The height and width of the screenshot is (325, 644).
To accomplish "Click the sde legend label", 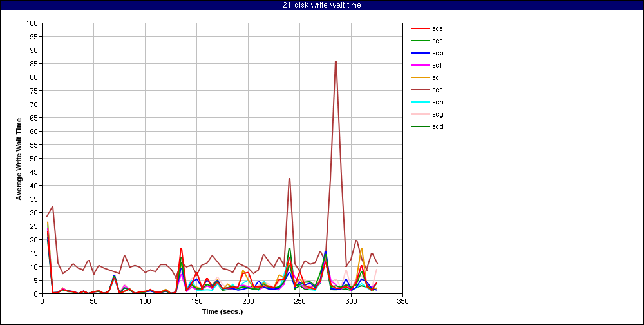I will 437,28.
